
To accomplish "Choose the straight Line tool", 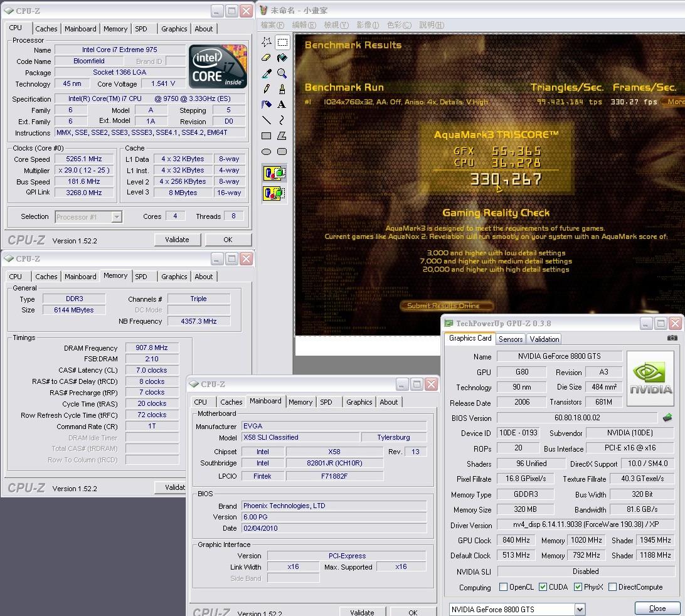I will pos(267,120).
